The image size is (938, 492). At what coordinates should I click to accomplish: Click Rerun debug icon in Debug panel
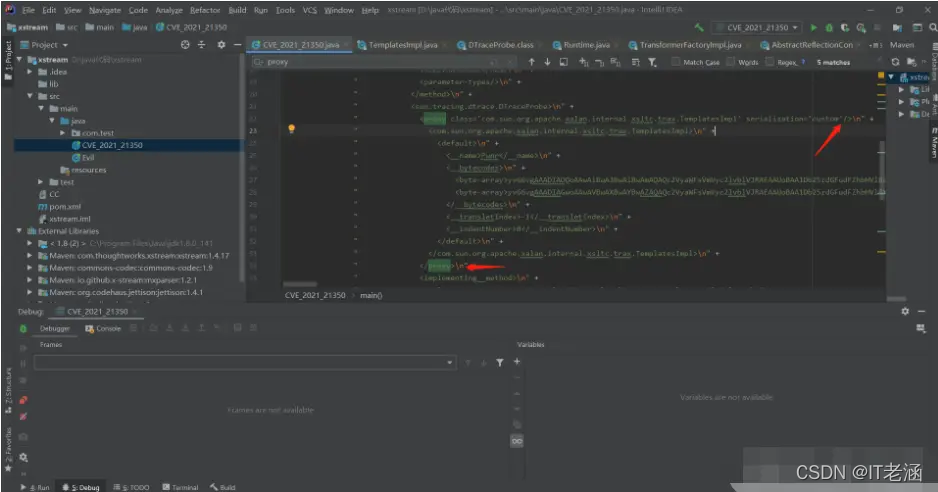point(23,329)
